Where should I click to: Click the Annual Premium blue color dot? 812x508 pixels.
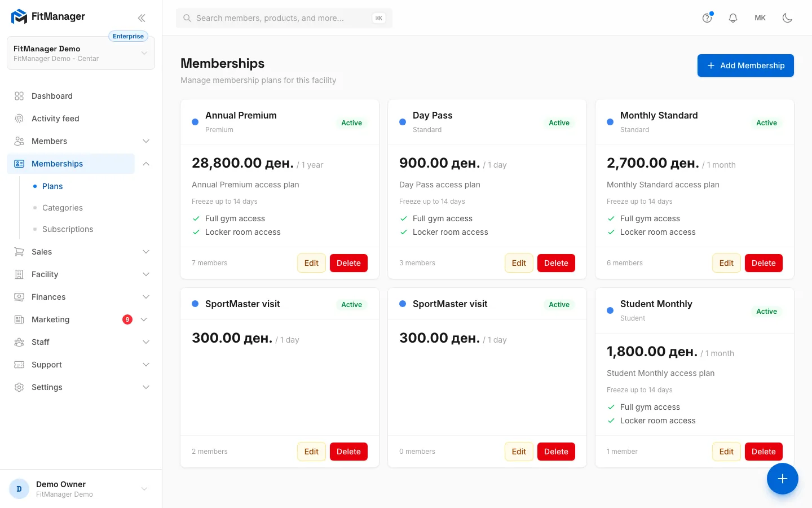tap(195, 122)
